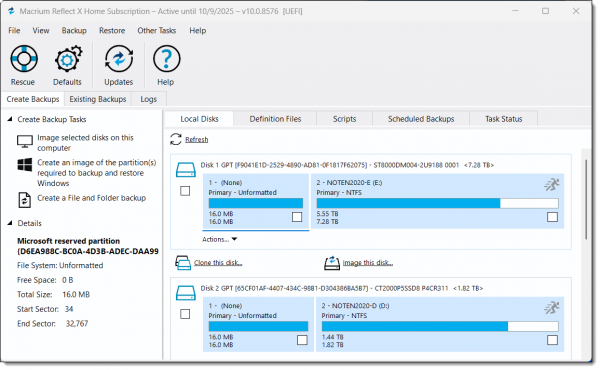Click the 1.44 TB used size label
600x370 pixels.
coord(333,337)
